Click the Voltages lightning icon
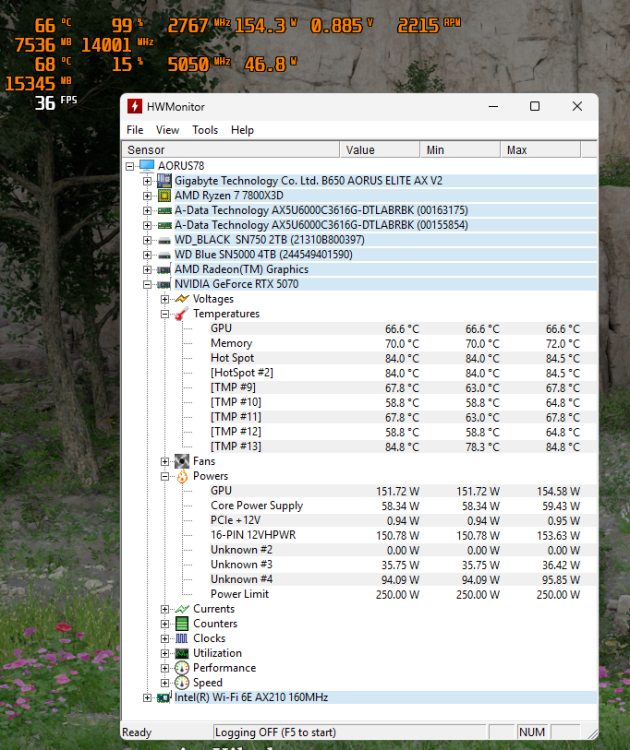The width and height of the screenshot is (630, 750). 182,299
